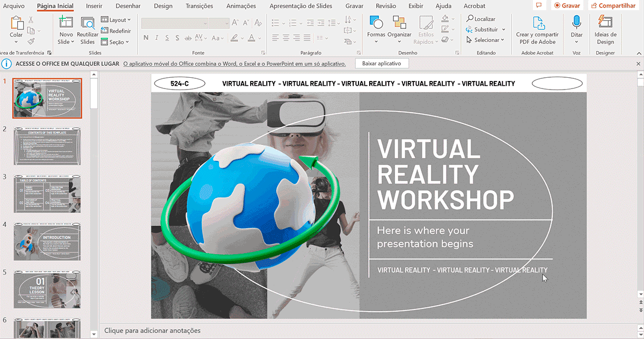Viewport: 644px width, 339px height.
Task: Open the Animações tab
Action: tap(241, 6)
